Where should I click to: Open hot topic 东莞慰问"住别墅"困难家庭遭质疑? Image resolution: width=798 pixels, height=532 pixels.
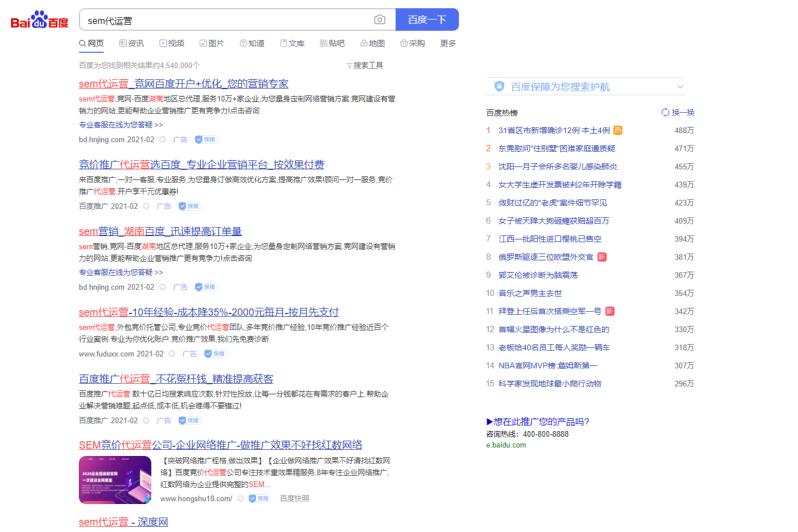pos(557,149)
